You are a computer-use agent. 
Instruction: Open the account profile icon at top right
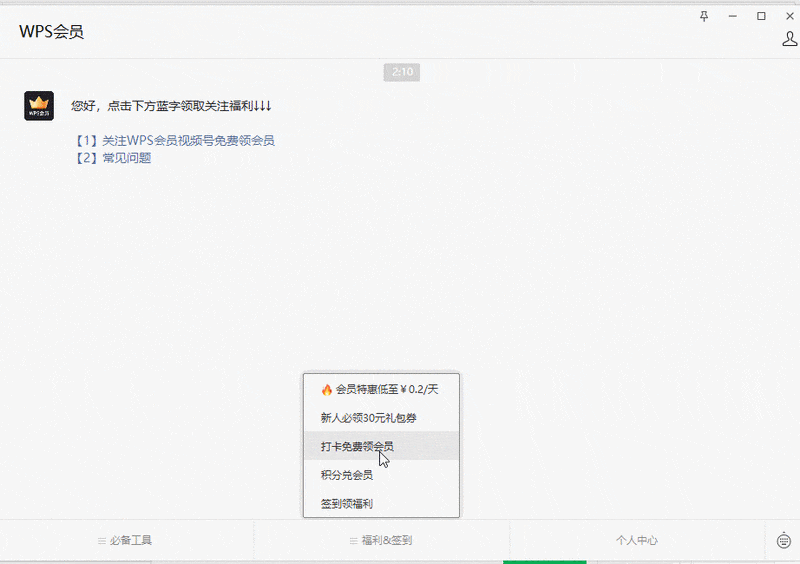point(789,39)
